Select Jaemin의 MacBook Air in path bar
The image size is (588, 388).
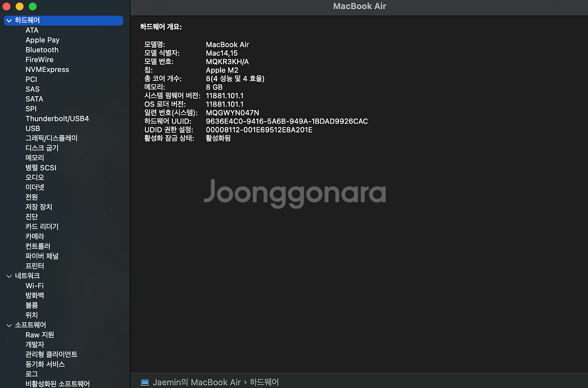pos(197,382)
